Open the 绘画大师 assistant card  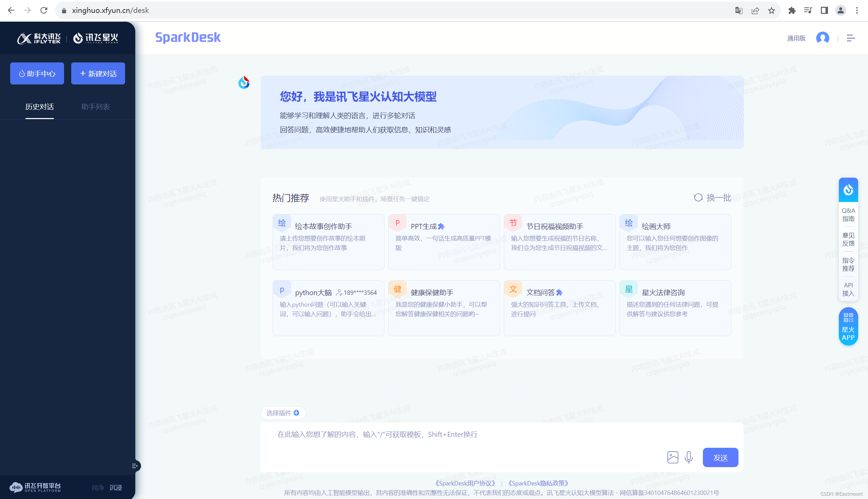675,242
